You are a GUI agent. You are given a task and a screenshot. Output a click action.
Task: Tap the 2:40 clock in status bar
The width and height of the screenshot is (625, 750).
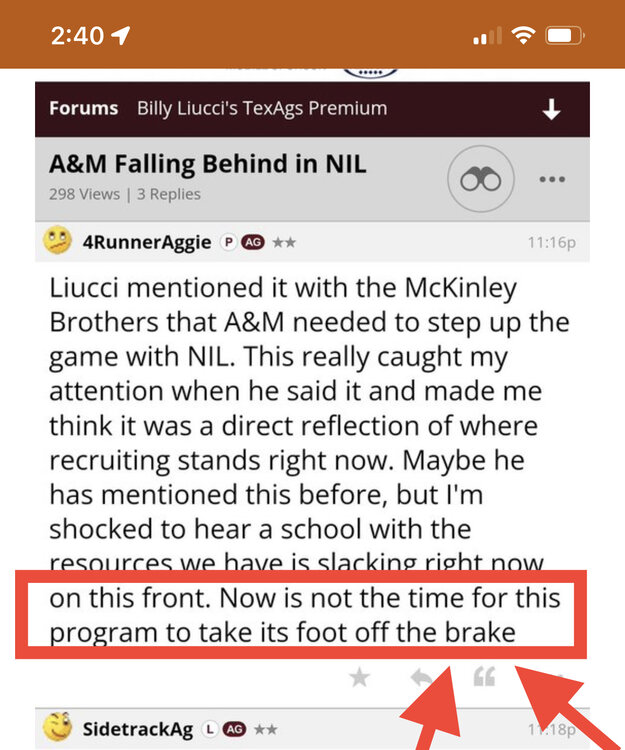pyautogui.click(x=77, y=35)
